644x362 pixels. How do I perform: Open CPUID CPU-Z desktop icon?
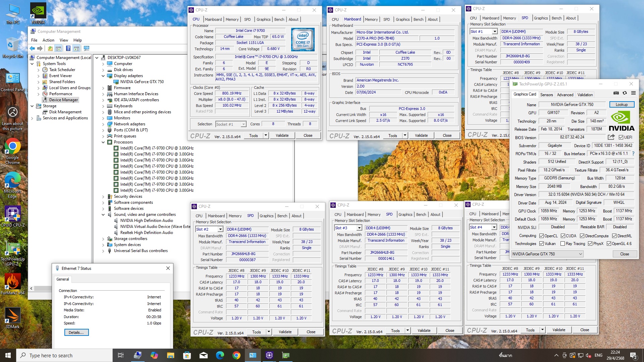pos(13,217)
